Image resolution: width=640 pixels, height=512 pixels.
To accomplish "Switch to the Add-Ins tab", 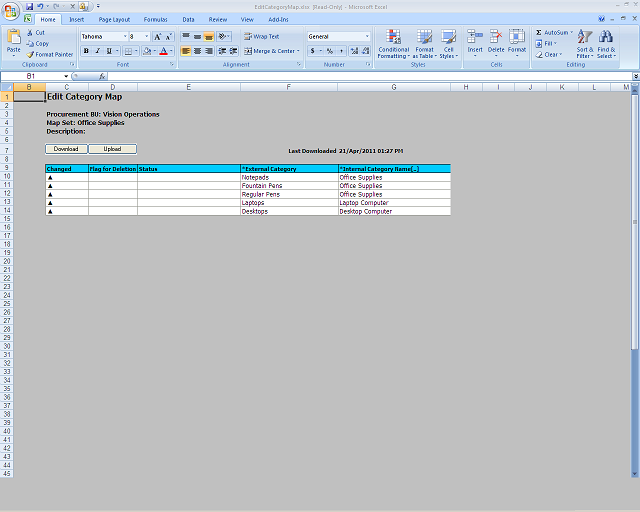I will [278, 19].
